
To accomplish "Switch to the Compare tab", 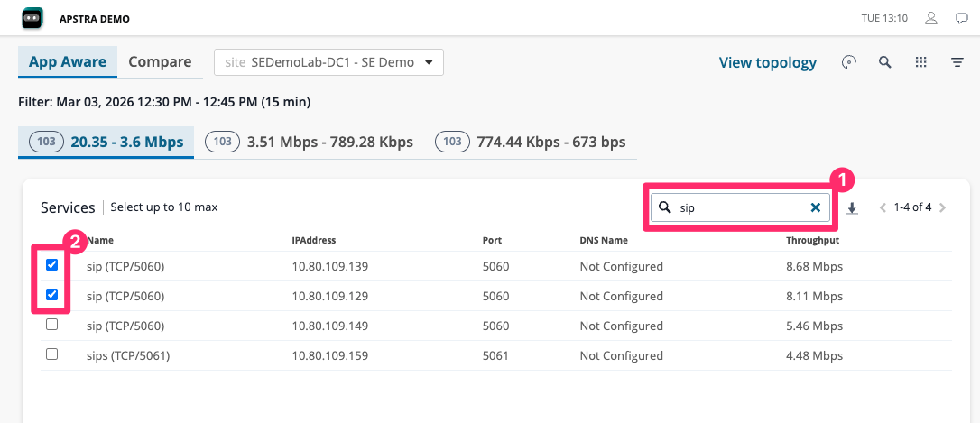I will point(160,62).
